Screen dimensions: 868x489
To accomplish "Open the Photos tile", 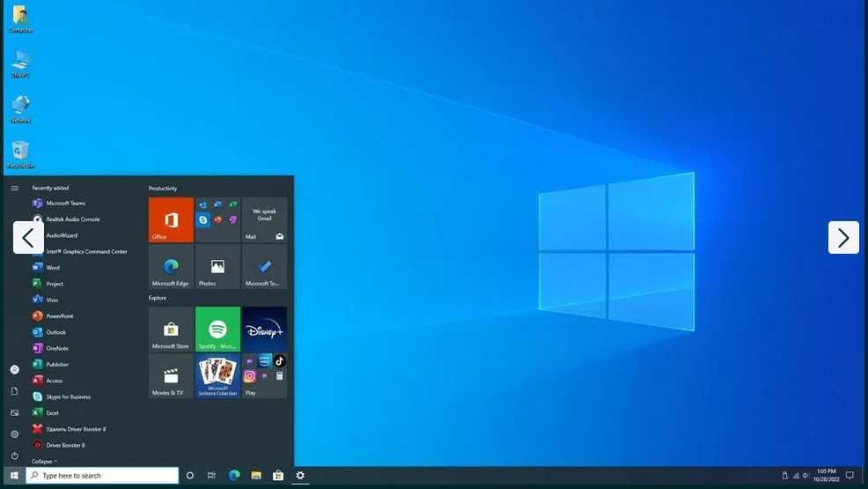I will point(218,267).
